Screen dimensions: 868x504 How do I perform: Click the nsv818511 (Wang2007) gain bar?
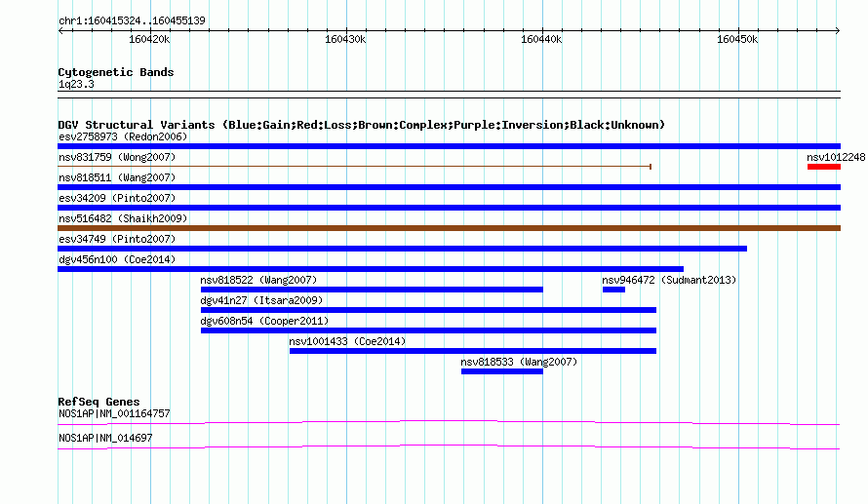point(449,187)
